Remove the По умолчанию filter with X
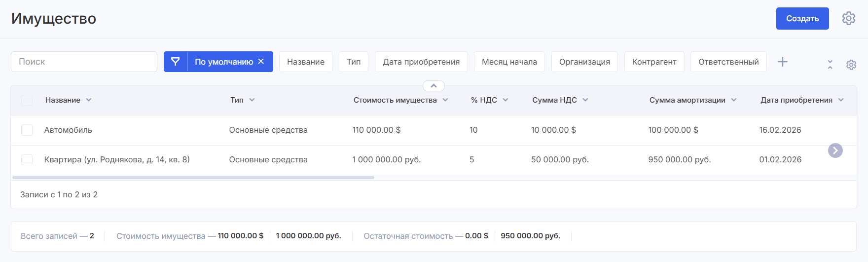The height and width of the screenshot is (262, 868). (x=261, y=62)
